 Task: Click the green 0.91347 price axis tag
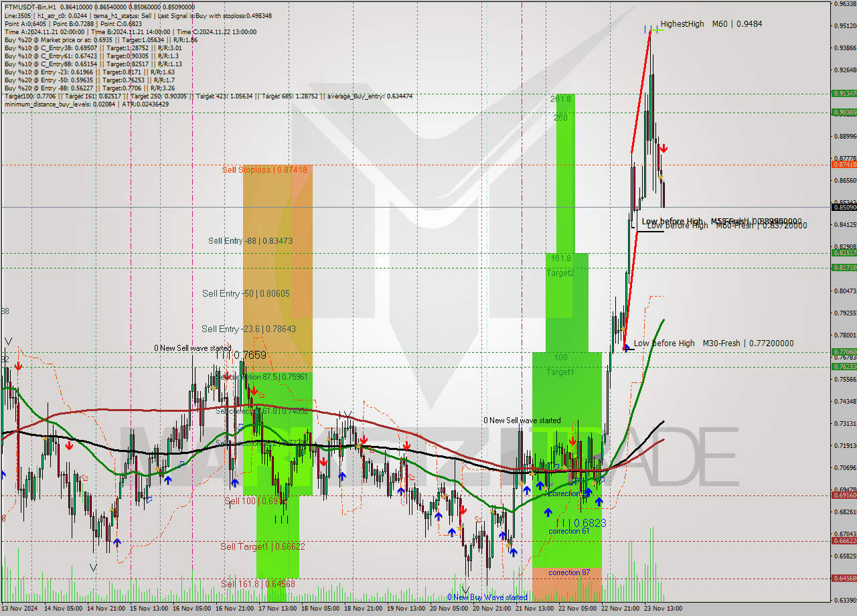[x=844, y=94]
